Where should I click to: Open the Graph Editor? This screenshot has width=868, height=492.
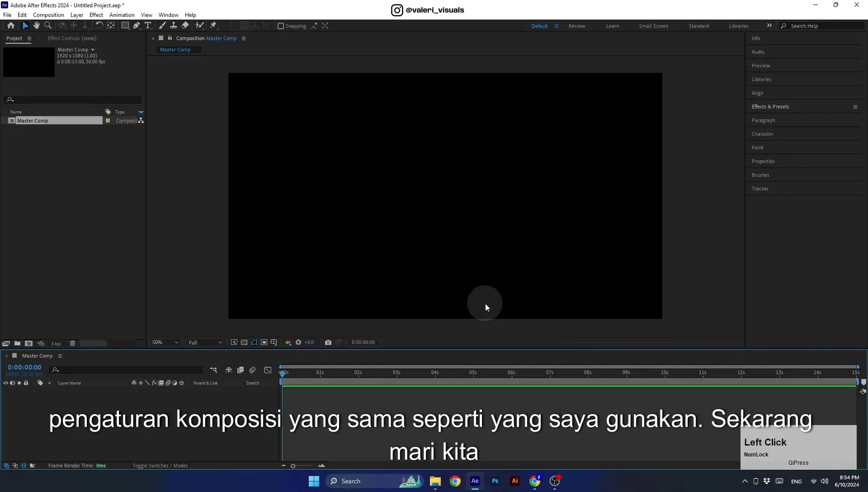(268, 370)
